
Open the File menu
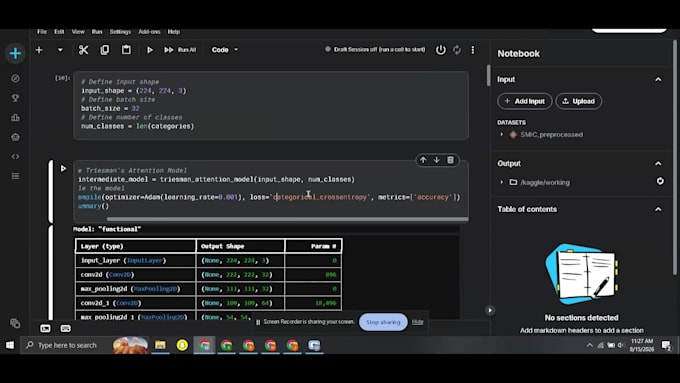click(42, 32)
